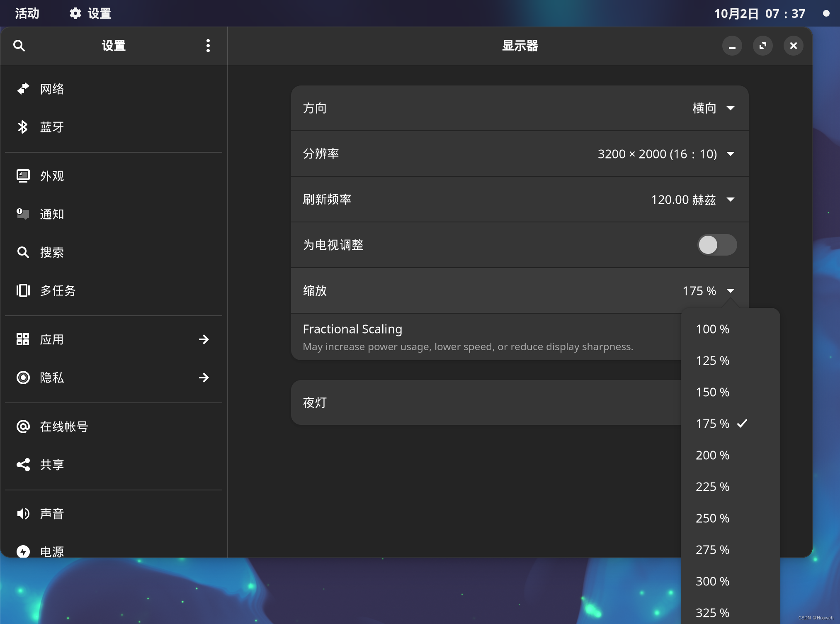Select the 网络 (Network) sidebar icon
This screenshot has height=624, width=840.
coord(51,89)
